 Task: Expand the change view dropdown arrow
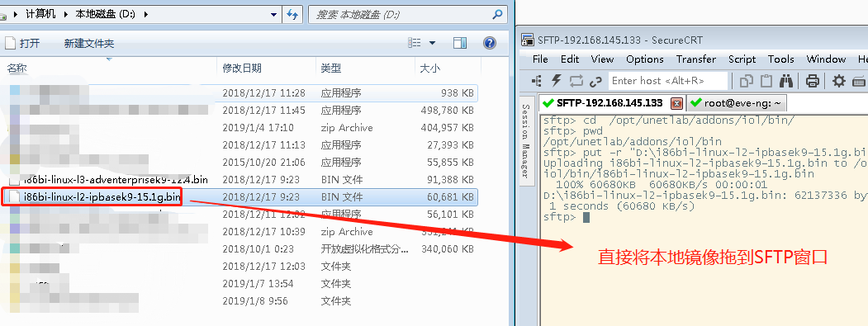[x=432, y=43]
